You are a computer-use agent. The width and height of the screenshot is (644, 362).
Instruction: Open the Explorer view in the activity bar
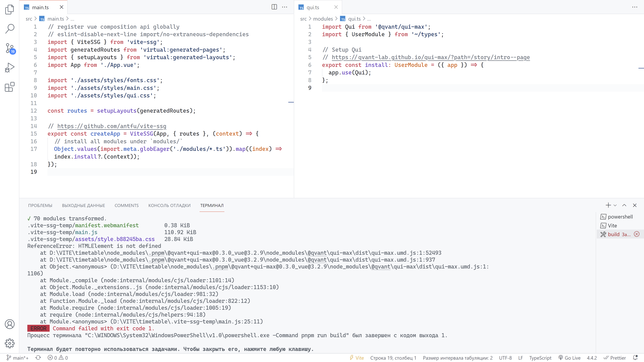tap(10, 9)
